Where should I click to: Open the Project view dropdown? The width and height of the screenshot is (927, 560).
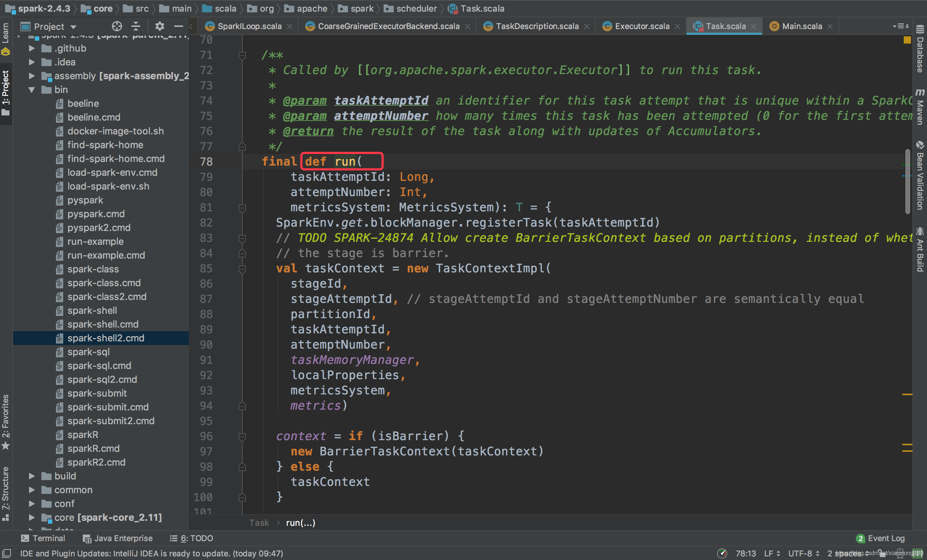[x=74, y=27]
